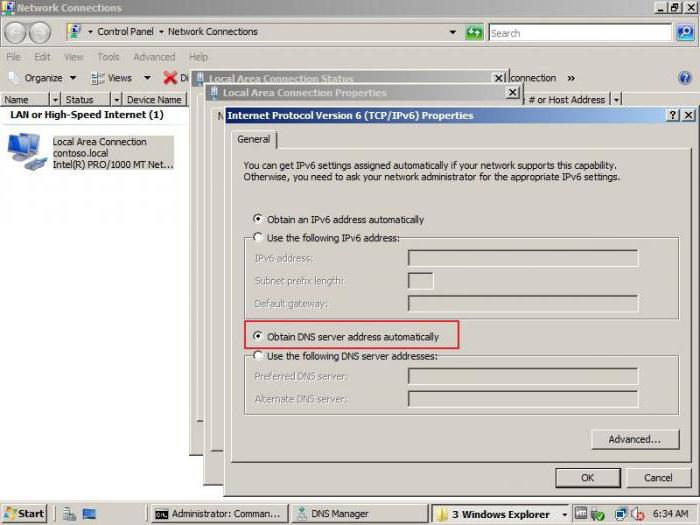This screenshot has height=525, width=700.
Task: Expand the Organize dropdown menu
Action: pos(43,78)
